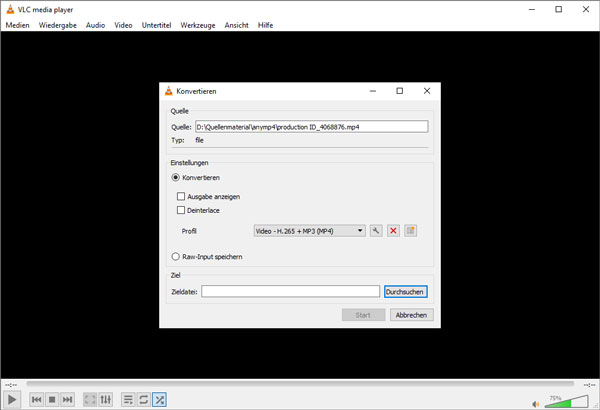Screen dimensions: 600x410
Task: Open the Hilfe menu
Action: [x=265, y=25]
